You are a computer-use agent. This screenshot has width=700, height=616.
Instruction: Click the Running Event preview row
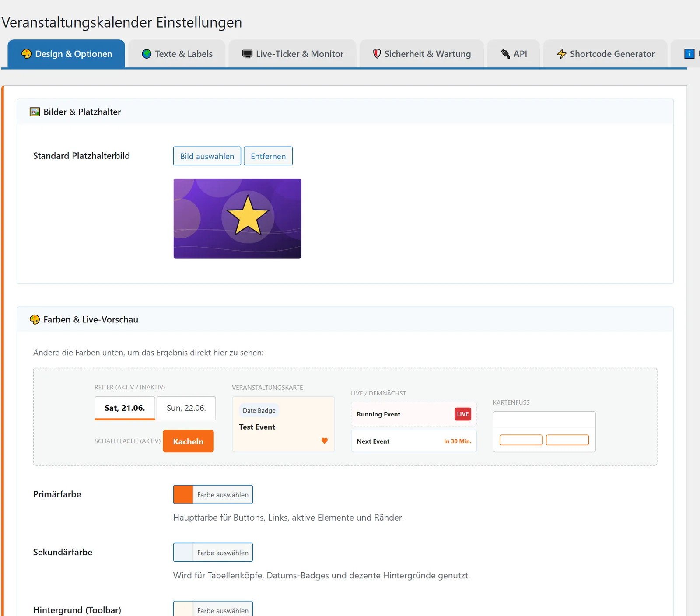pos(414,414)
